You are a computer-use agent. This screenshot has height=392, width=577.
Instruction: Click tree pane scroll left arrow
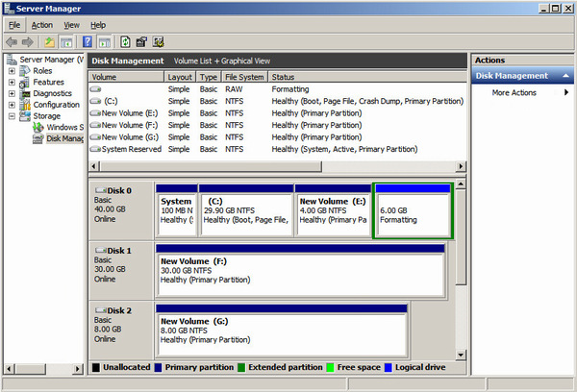click(x=10, y=369)
